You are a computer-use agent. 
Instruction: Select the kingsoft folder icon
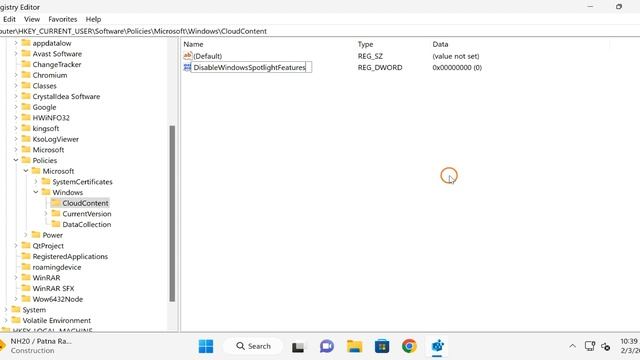(26, 128)
